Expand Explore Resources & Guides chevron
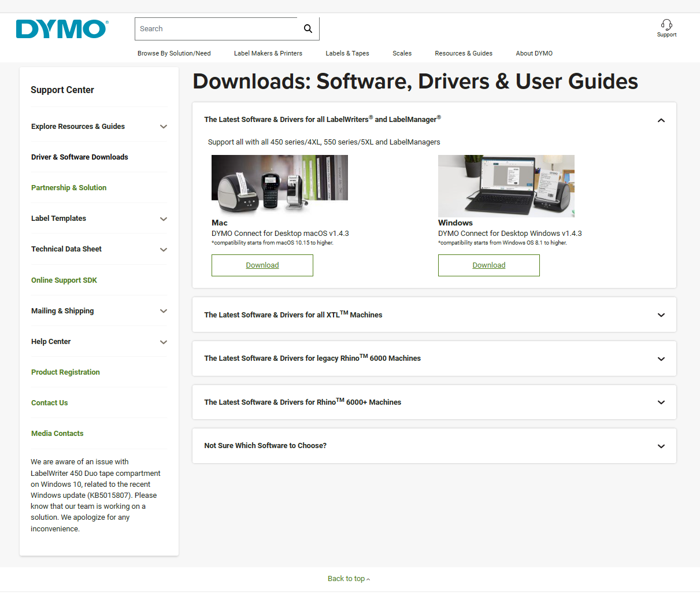 click(x=164, y=127)
